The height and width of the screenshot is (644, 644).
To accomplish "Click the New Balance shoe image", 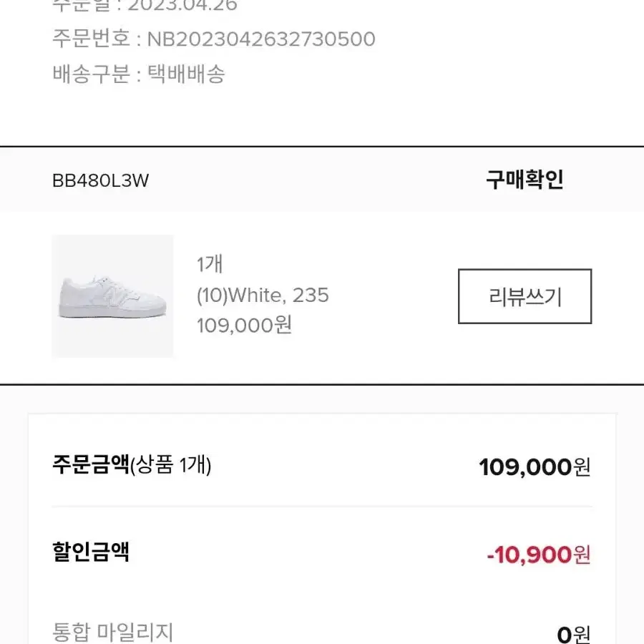I will [112, 296].
